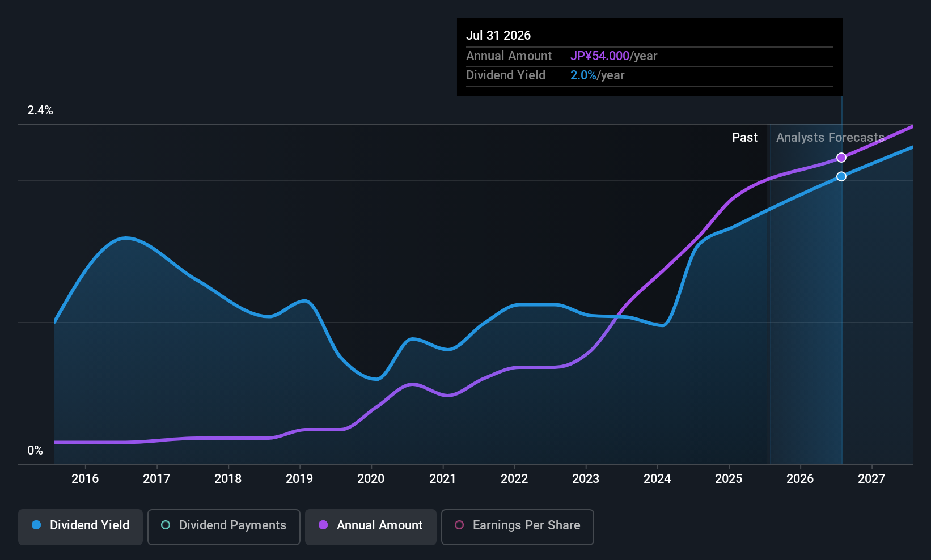Click the Analysts Forecasts region label
The height and width of the screenshot is (560, 931).
(x=830, y=137)
